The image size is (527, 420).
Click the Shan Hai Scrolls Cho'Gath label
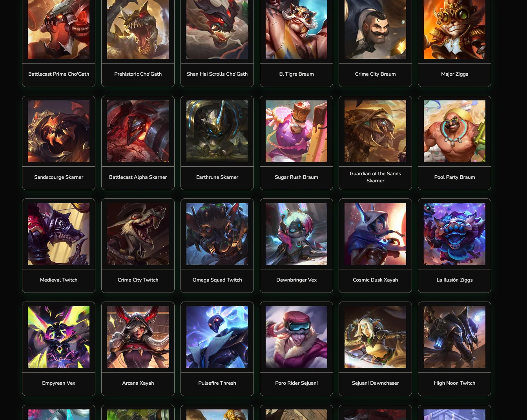point(217,74)
